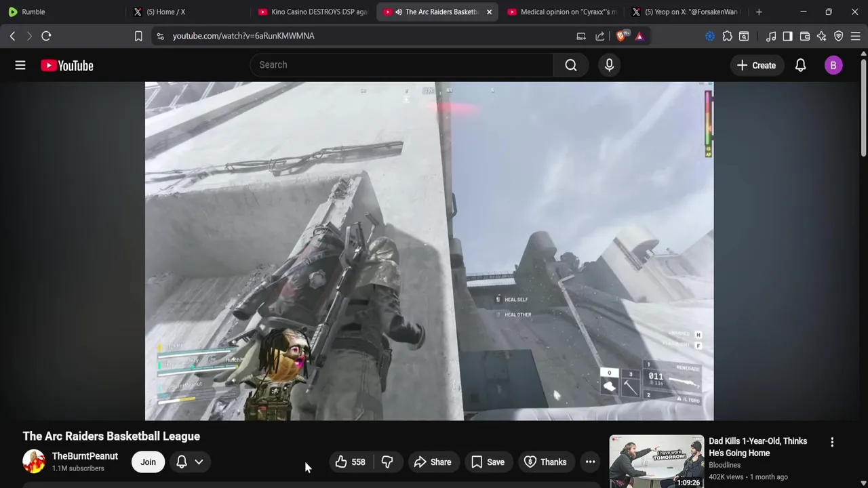Open the account avatar menu 'B'
The width and height of the screenshot is (868, 488).
(x=833, y=65)
